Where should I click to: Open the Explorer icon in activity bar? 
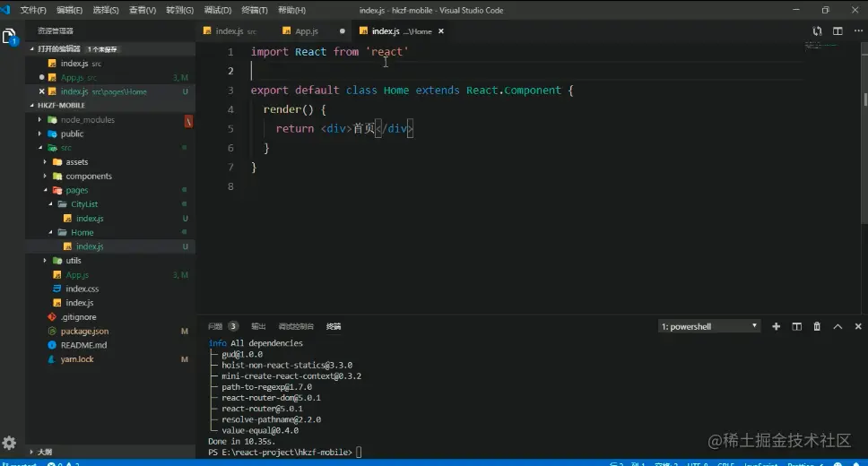tap(9, 37)
